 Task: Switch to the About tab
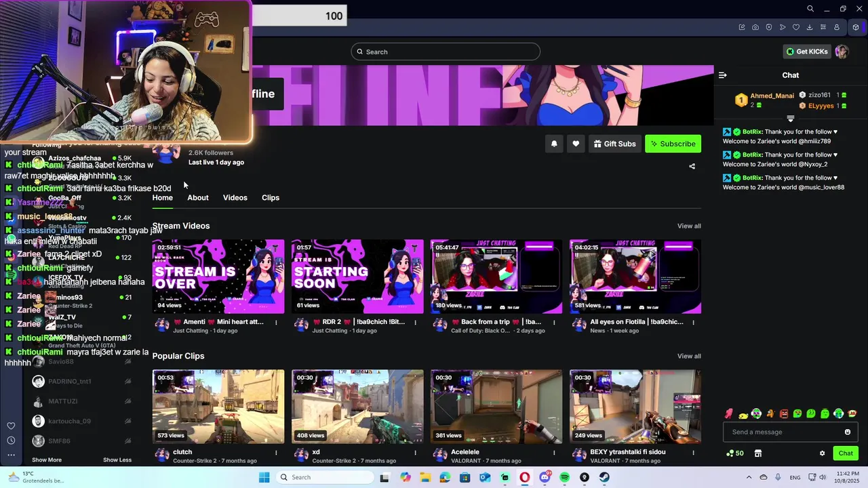[x=198, y=197]
